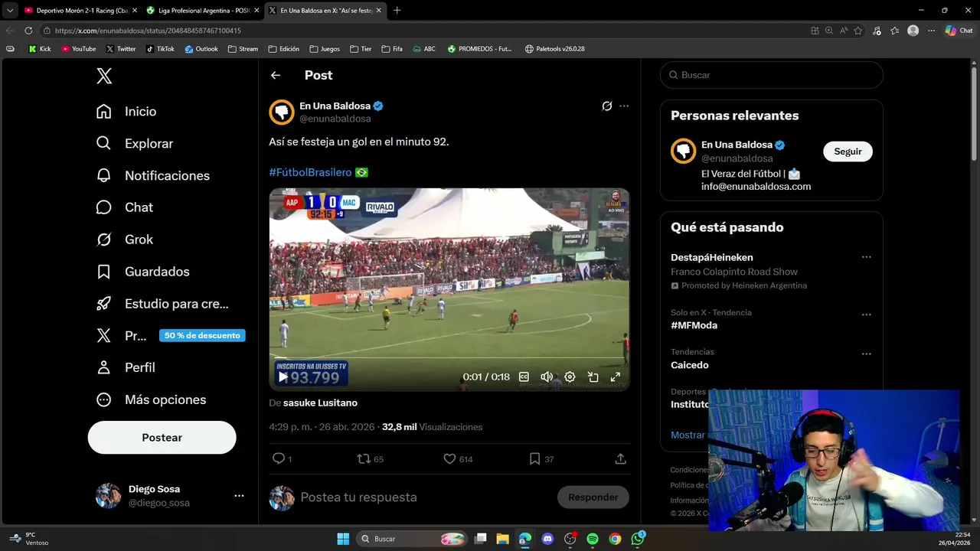This screenshot has height=551, width=980.
Task: Open the #MFModa trend
Action: [x=694, y=325]
